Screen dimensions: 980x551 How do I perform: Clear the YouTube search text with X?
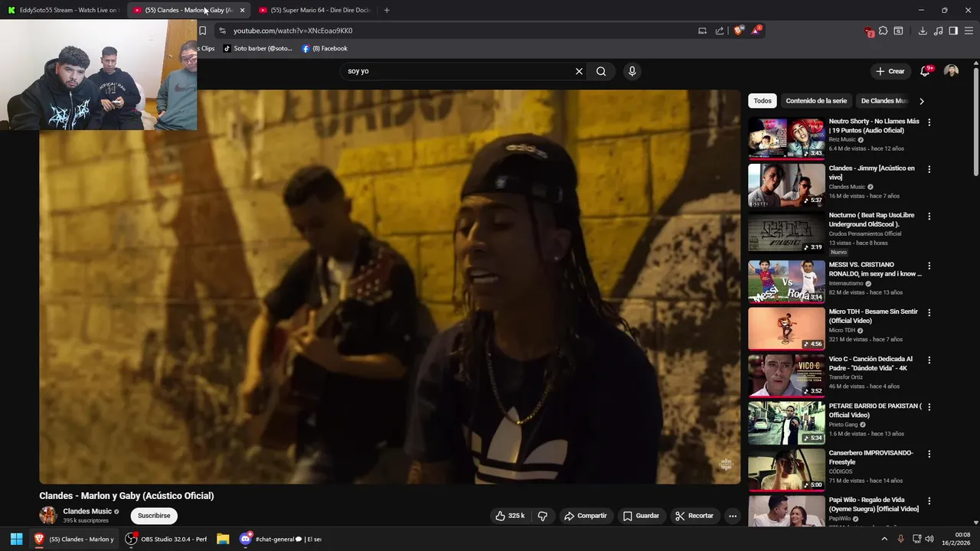pyautogui.click(x=579, y=71)
